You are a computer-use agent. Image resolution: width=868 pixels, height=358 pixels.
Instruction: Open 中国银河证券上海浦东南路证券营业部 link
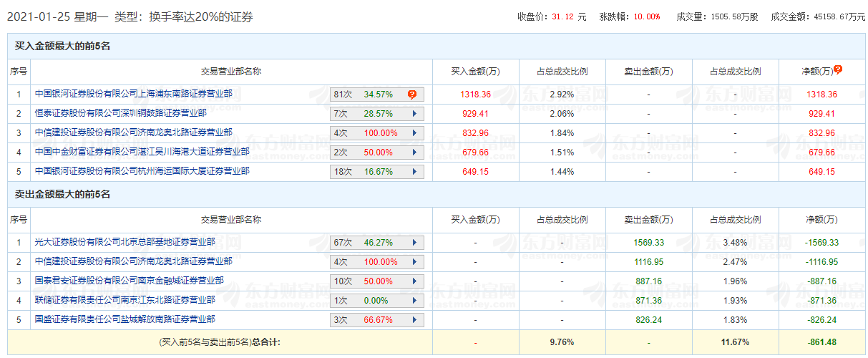[134, 94]
